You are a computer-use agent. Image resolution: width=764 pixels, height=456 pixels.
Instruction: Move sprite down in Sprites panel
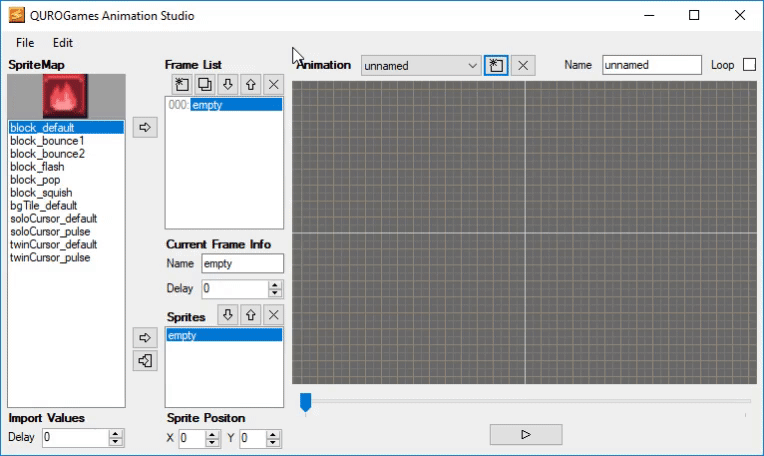tap(228, 315)
